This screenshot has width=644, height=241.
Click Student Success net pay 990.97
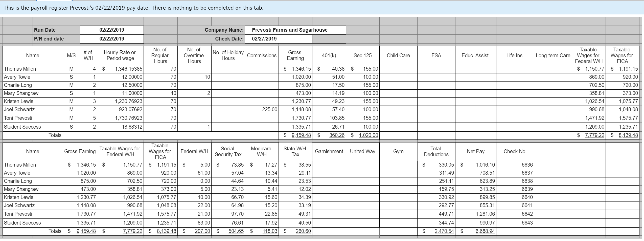pyautogui.click(x=476, y=223)
